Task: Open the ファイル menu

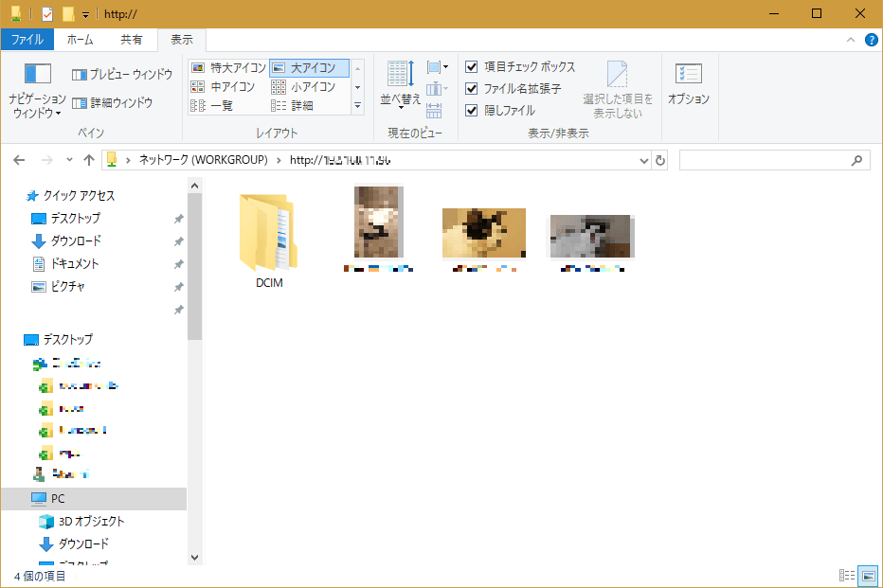Action: pos(28,40)
